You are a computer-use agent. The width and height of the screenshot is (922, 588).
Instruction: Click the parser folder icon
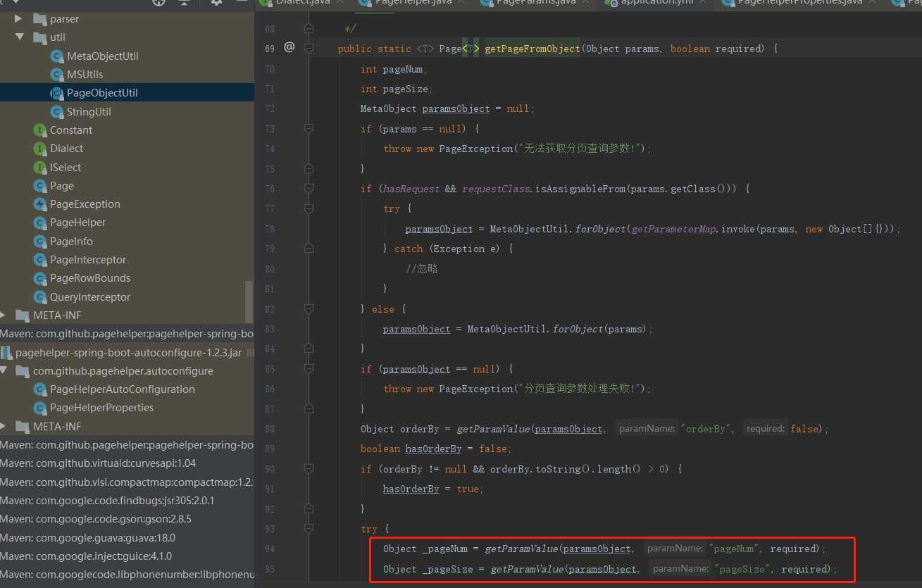pos(39,19)
